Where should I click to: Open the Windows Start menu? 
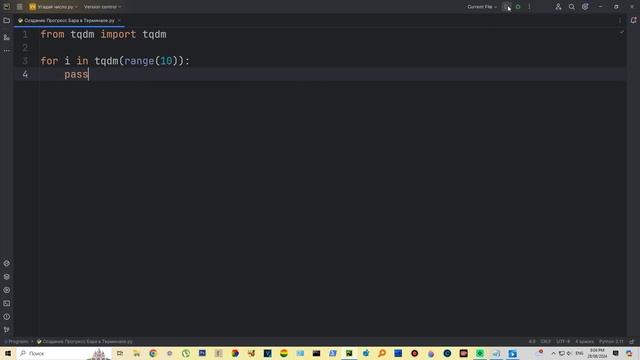click(8, 353)
